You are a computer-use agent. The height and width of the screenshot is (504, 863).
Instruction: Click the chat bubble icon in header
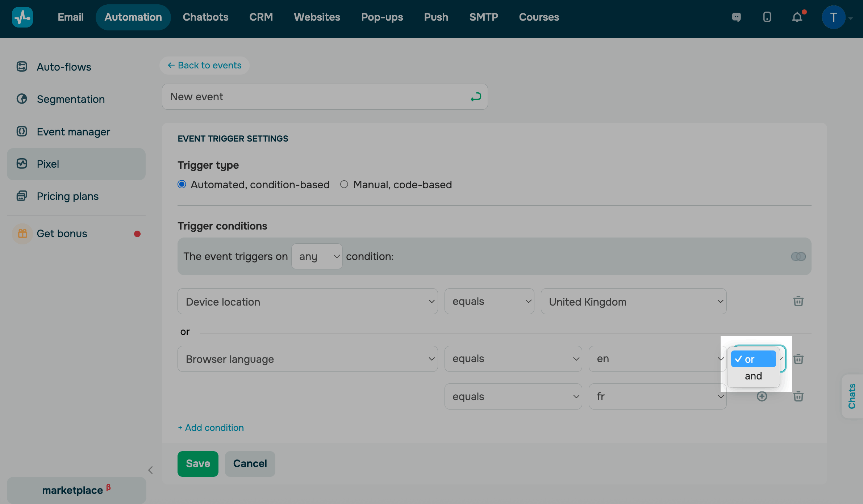[x=736, y=17]
